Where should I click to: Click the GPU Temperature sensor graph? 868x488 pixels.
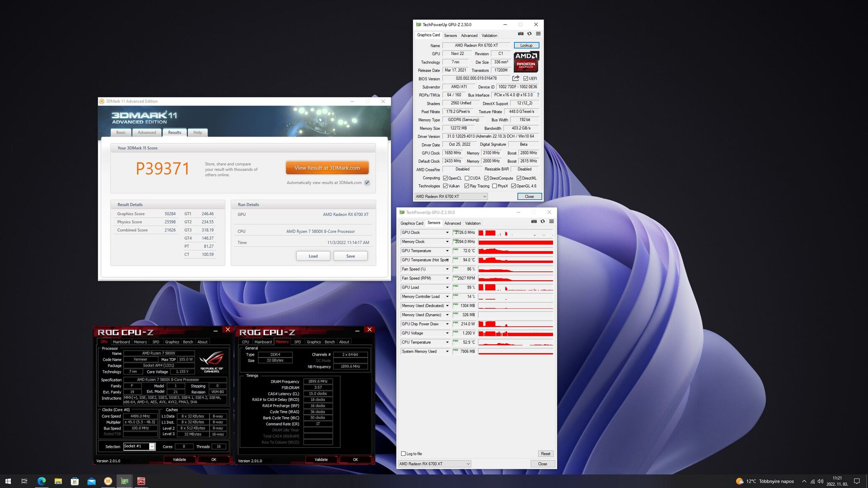coord(516,251)
